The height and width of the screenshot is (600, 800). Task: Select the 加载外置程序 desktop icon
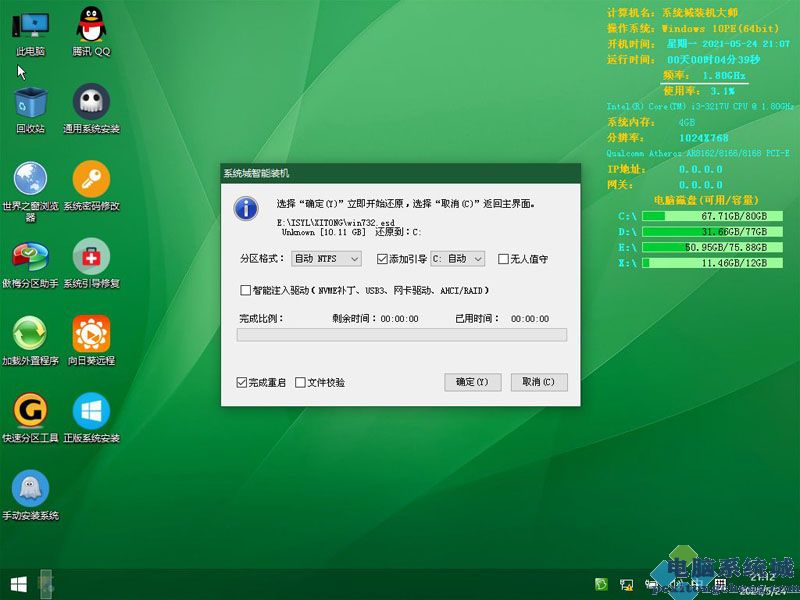31,341
